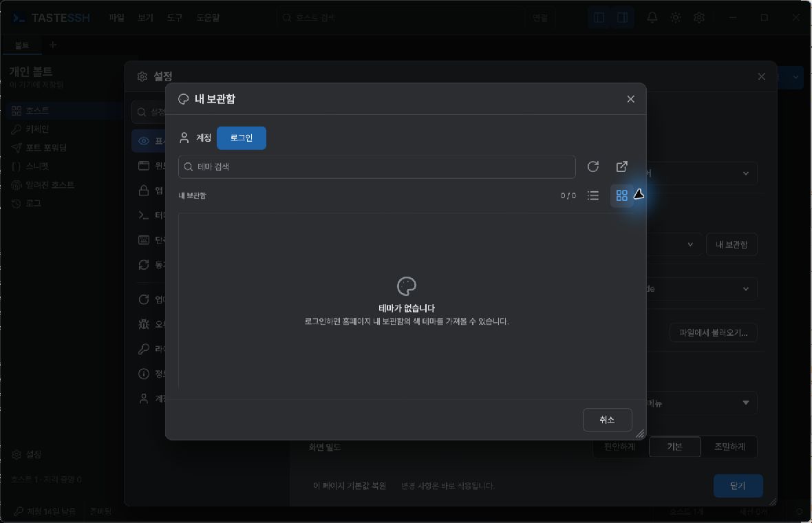
Task: Open settings gear in title bar
Action: point(699,18)
